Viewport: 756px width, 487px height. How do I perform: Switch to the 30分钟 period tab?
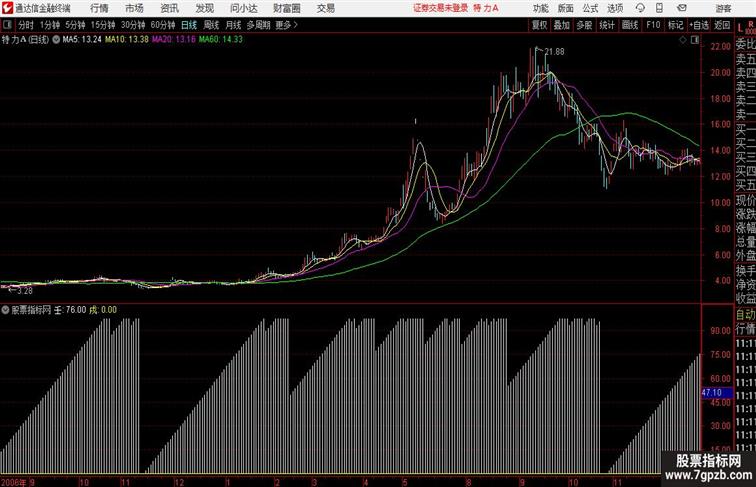click(133, 25)
